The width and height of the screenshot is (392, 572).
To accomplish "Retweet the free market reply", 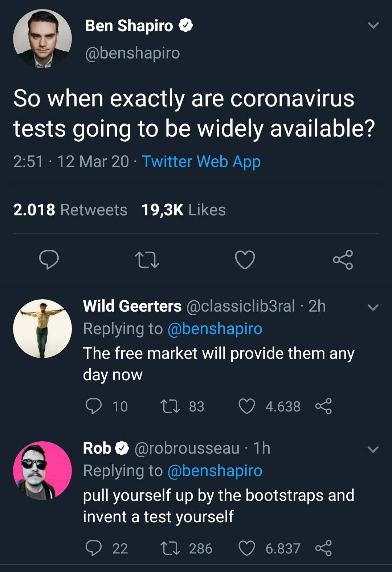I will click(170, 406).
